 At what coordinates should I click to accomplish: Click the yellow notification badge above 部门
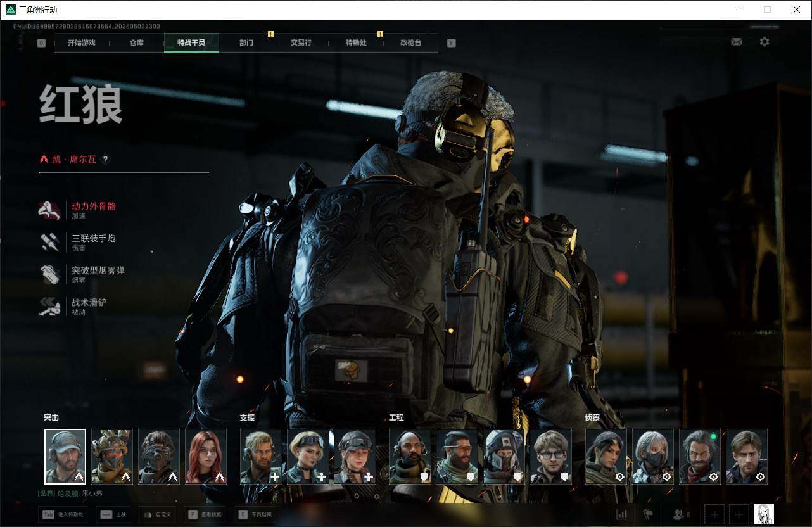(270, 34)
